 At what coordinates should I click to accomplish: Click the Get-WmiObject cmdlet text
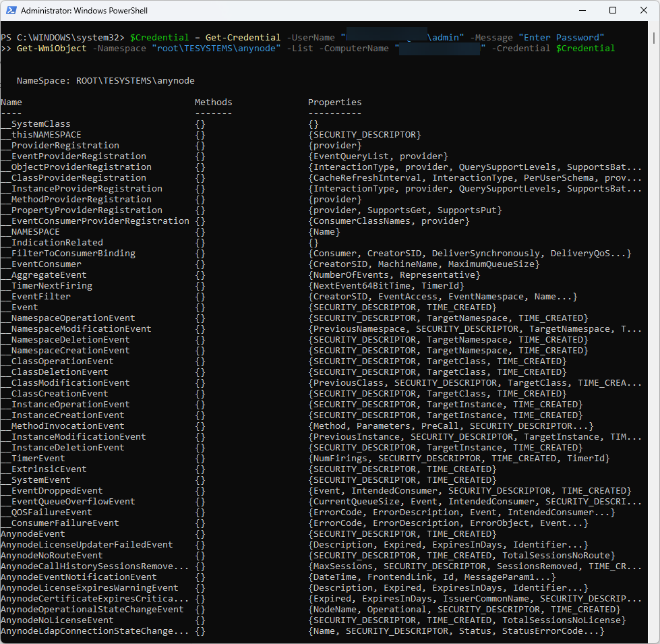[x=53, y=48]
